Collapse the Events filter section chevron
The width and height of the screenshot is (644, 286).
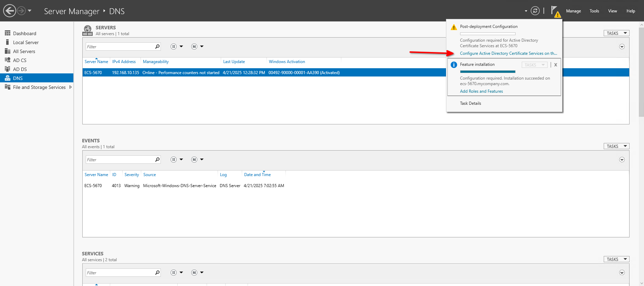(x=622, y=160)
